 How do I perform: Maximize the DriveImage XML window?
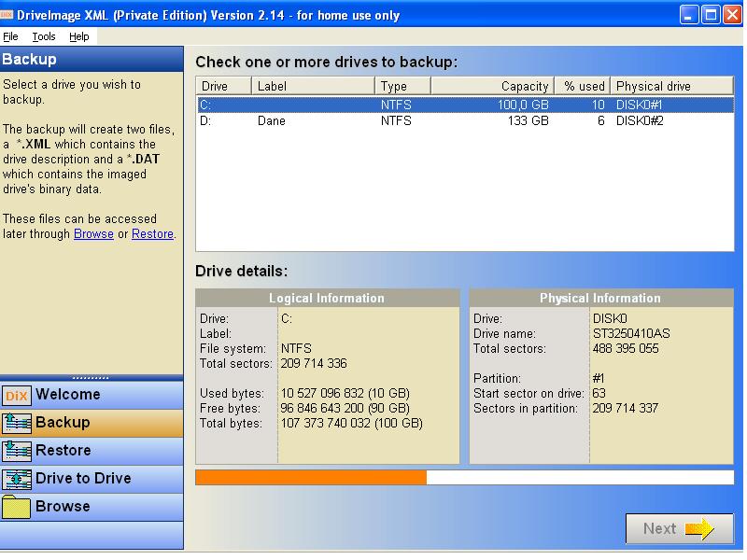[710, 14]
